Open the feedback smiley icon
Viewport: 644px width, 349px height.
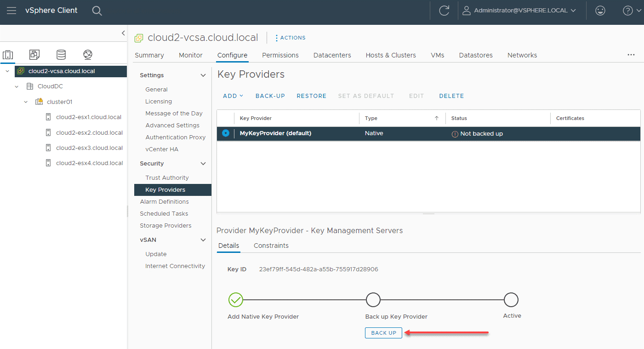coord(600,11)
